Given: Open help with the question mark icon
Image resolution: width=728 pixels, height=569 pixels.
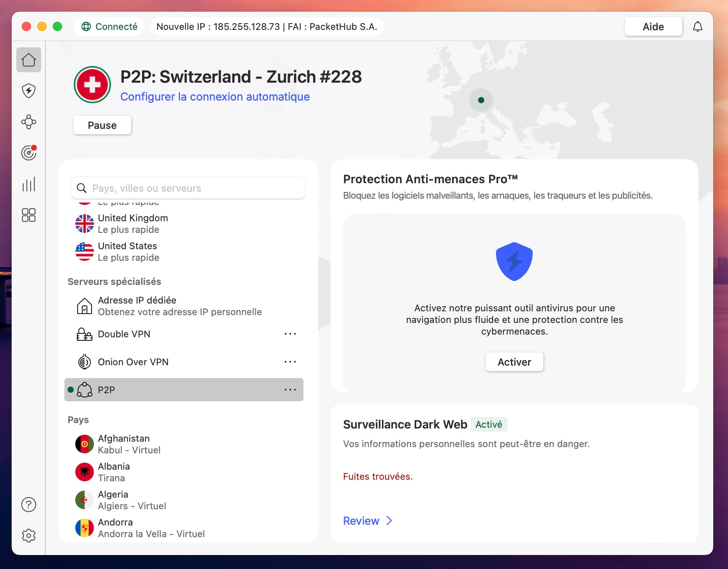Looking at the screenshot, I should [28, 505].
